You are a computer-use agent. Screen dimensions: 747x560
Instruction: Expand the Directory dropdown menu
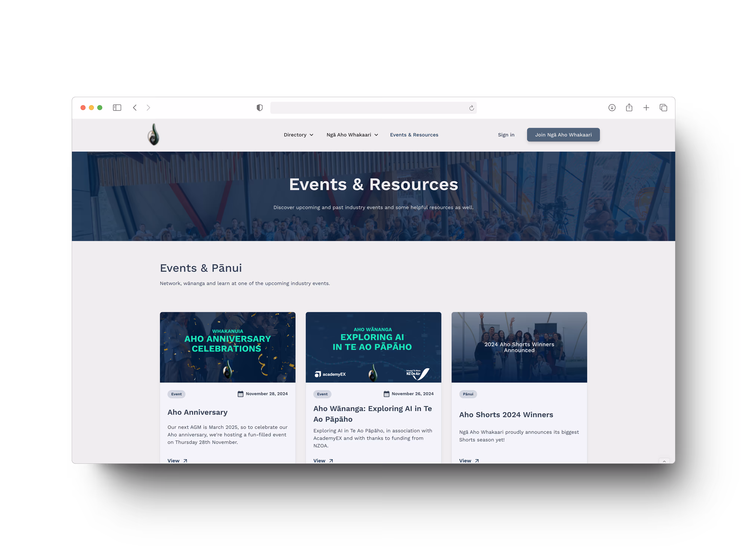299,135
